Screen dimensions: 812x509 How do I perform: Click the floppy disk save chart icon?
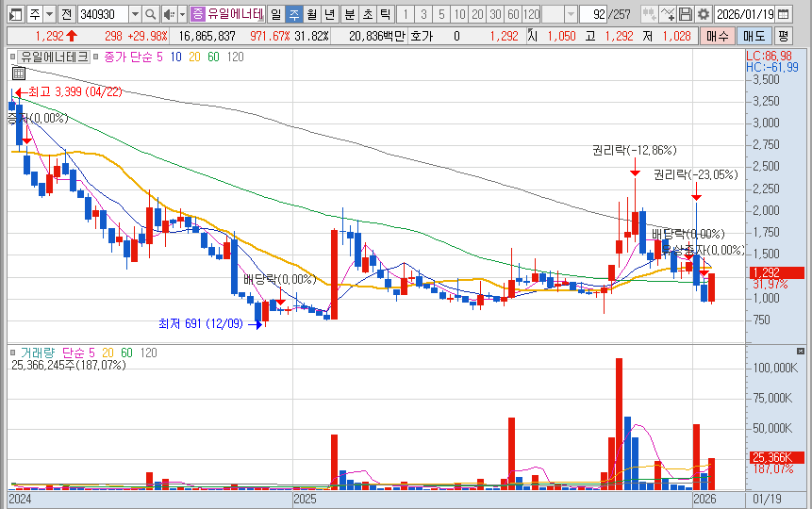(685, 14)
